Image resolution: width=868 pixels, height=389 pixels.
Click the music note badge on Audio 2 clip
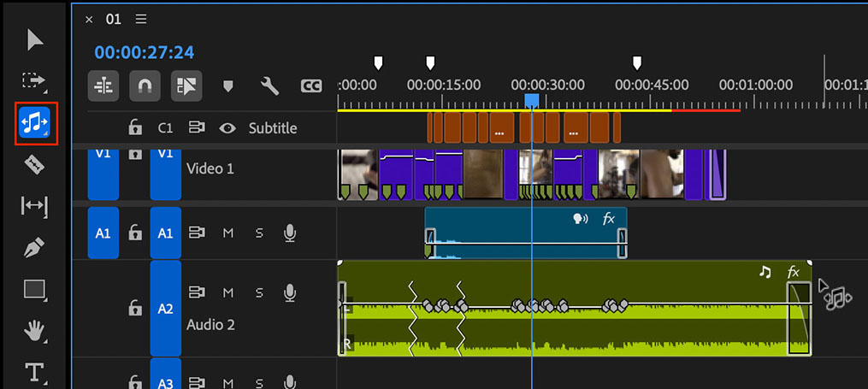coord(765,271)
